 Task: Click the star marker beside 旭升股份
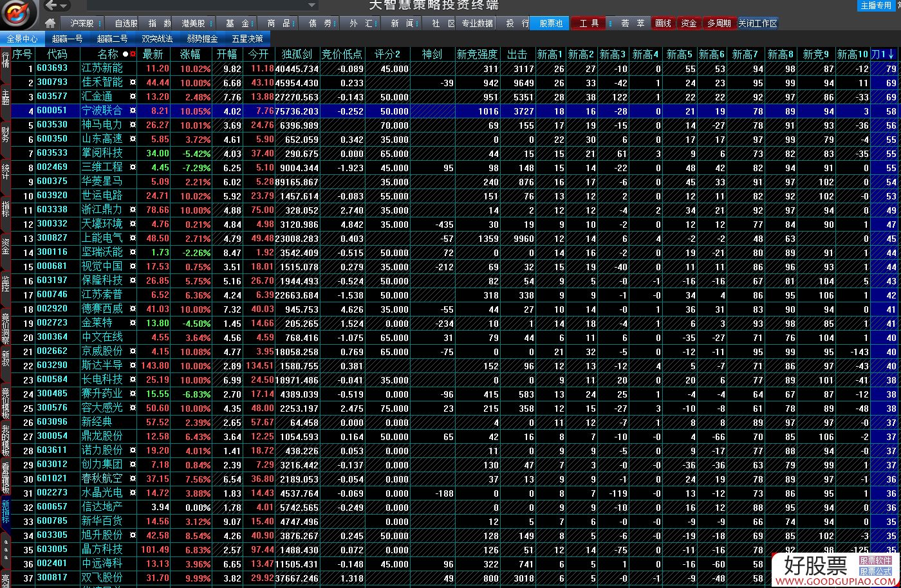pyautogui.click(x=133, y=535)
